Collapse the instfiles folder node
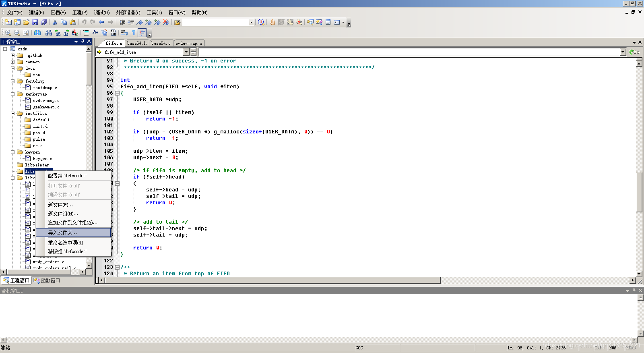This screenshot has height=353, width=644. 12,114
